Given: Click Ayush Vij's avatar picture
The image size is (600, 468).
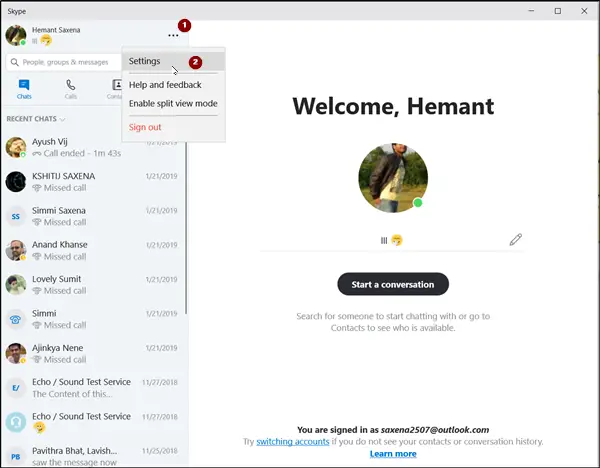Looking at the screenshot, I should pyautogui.click(x=16, y=147).
